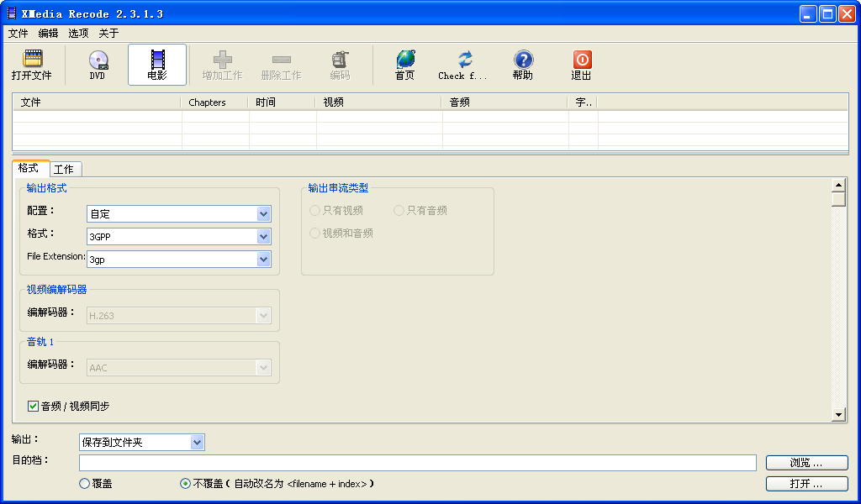Click the Chapters column header
861x504 pixels.
pos(215,102)
